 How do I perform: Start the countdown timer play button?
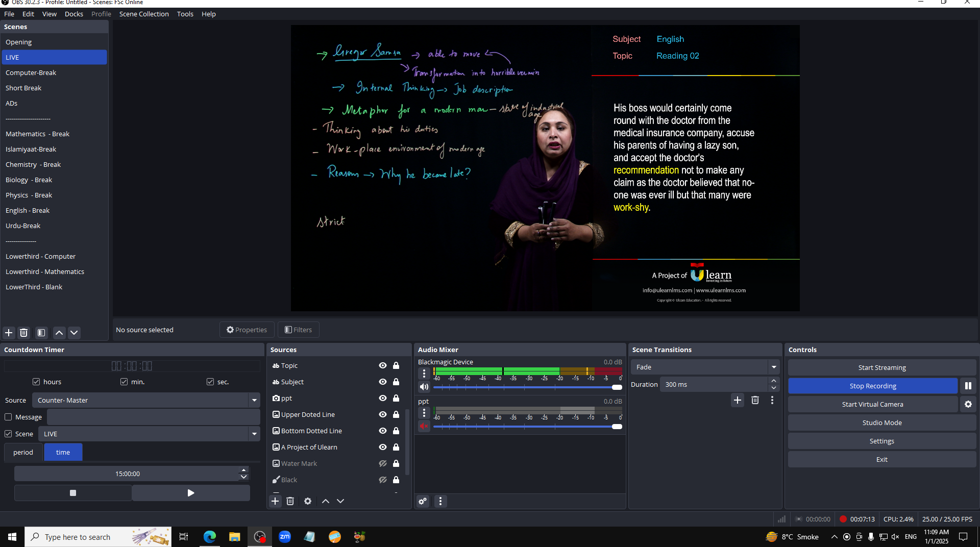click(191, 493)
